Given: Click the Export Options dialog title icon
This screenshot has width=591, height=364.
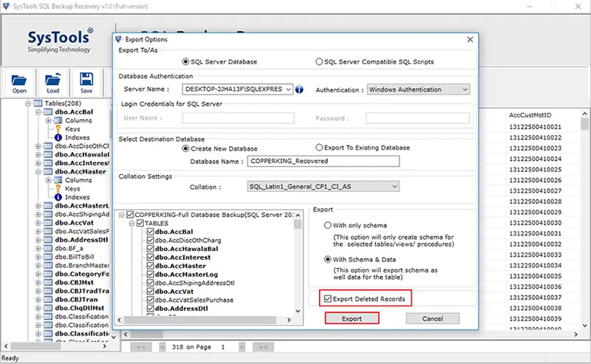Looking at the screenshot, I should 119,39.
